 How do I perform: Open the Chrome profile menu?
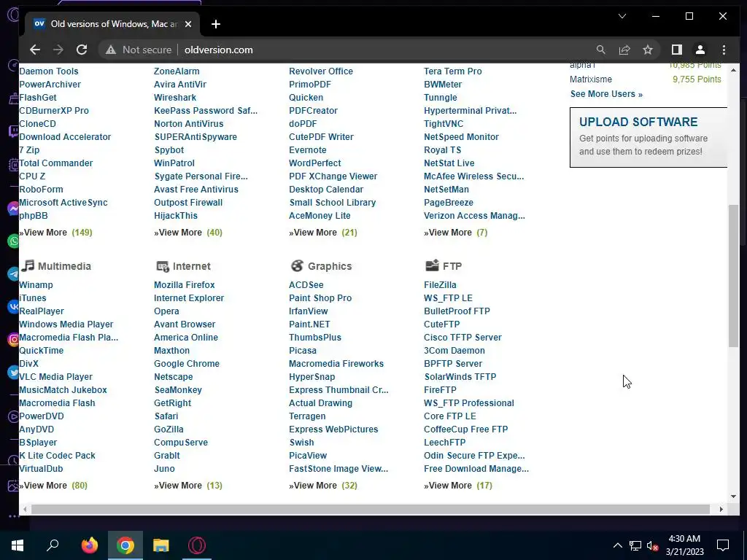point(700,50)
